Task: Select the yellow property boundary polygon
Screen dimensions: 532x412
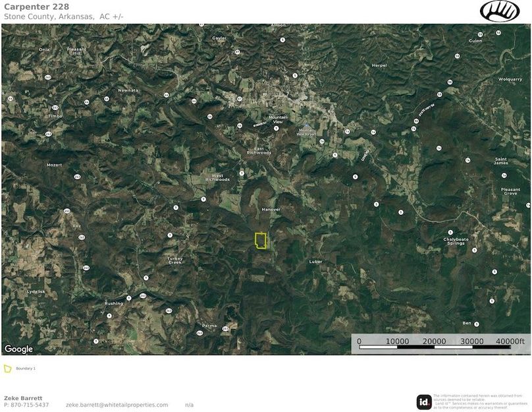Action: point(261,241)
